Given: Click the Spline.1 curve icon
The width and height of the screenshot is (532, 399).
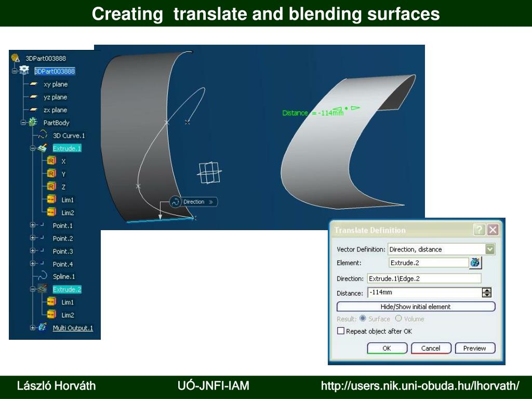Looking at the screenshot, I should pos(43,276).
